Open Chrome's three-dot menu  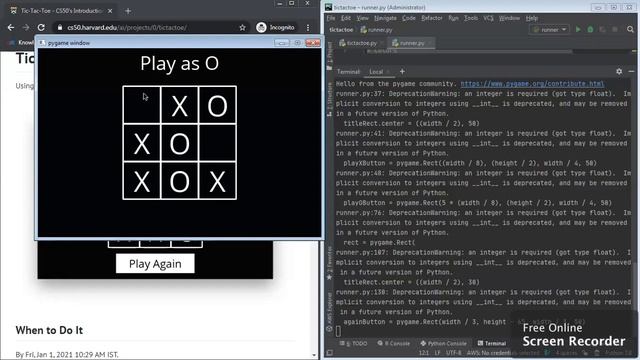[x=308, y=27]
